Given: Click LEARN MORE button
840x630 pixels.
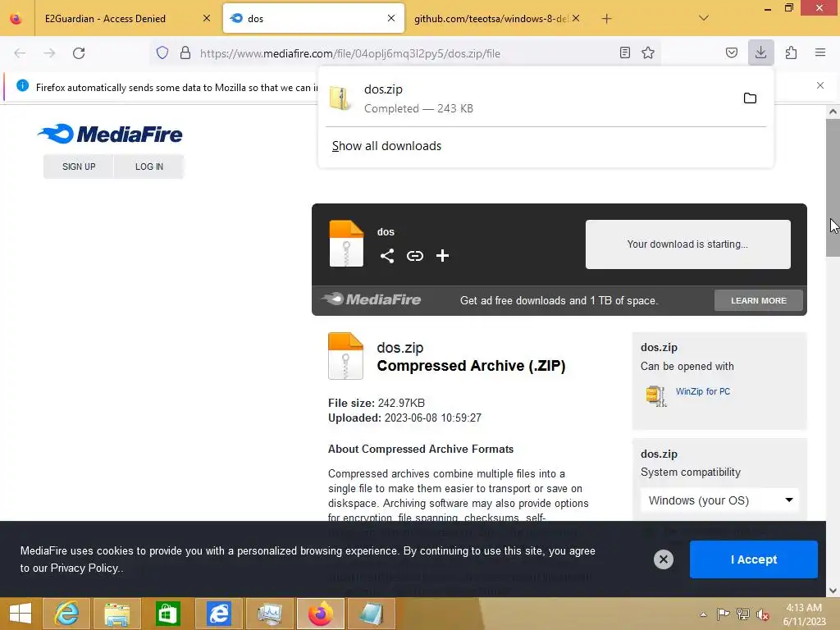Looking at the screenshot, I should (x=759, y=300).
